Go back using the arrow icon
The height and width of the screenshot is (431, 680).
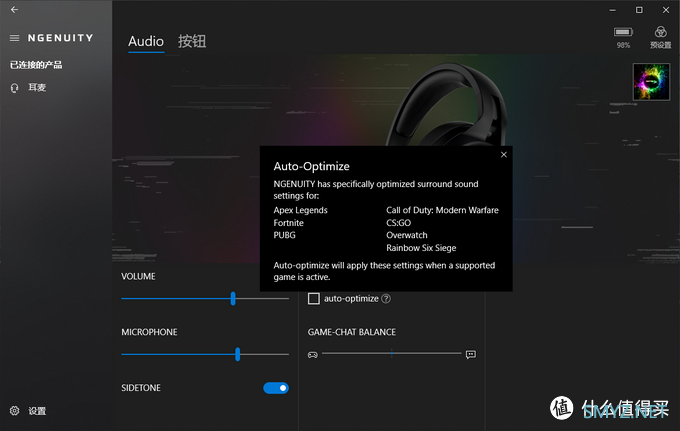[x=14, y=10]
